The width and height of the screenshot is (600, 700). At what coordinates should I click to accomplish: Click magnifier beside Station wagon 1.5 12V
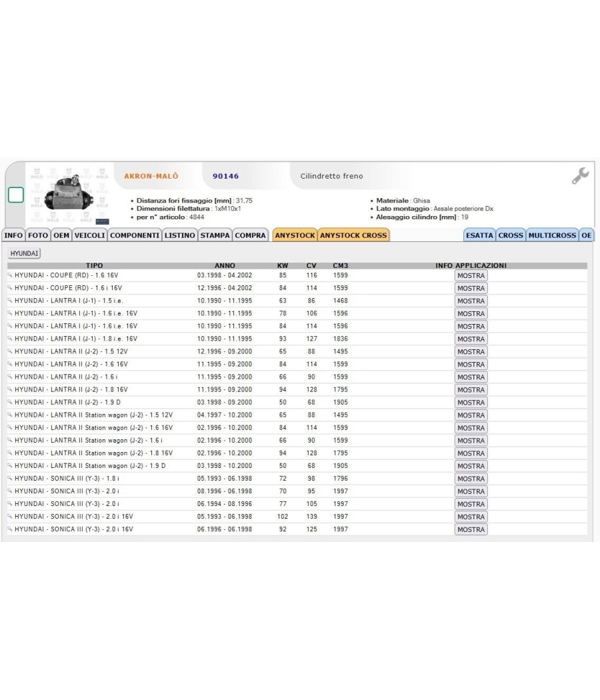[x=10, y=415]
